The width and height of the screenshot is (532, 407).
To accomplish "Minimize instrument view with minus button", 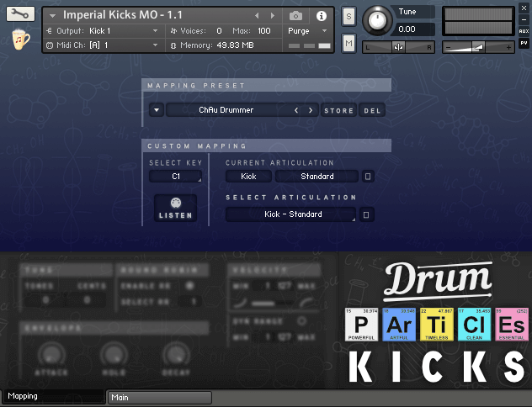I will (524, 19).
